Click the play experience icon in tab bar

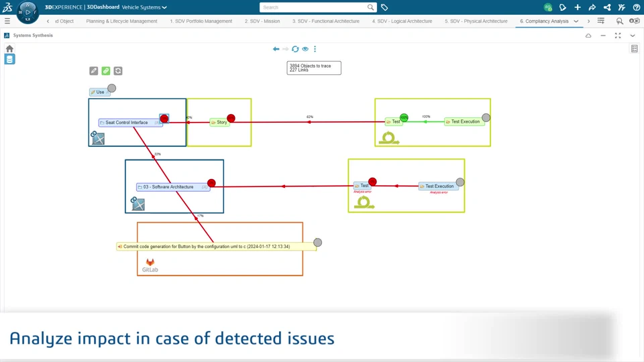635,21
